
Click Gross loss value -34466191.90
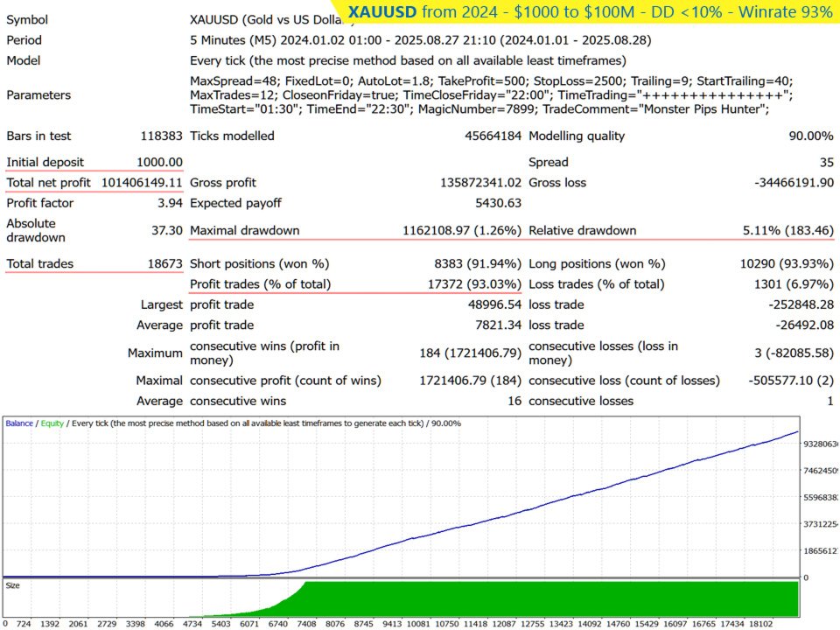pos(794,183)
